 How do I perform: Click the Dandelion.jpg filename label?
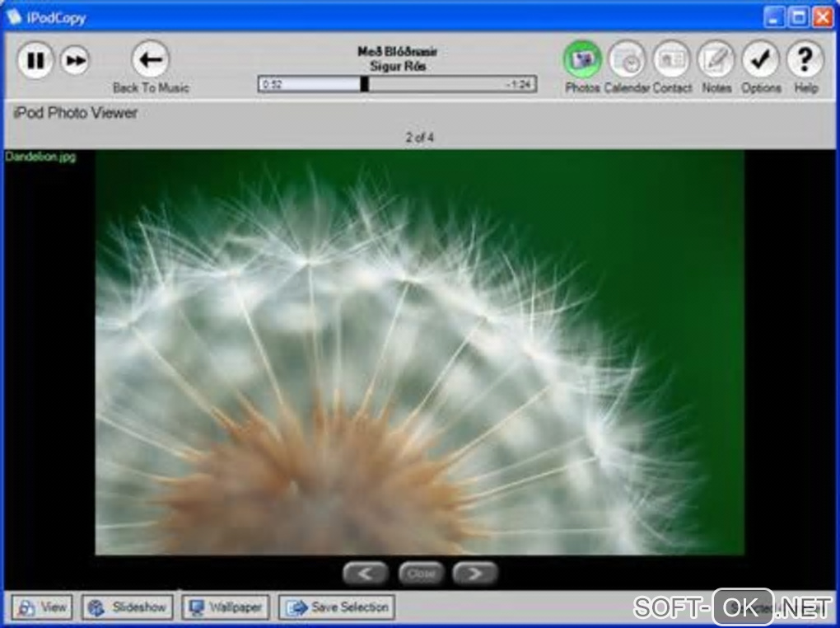click(40, 157)
